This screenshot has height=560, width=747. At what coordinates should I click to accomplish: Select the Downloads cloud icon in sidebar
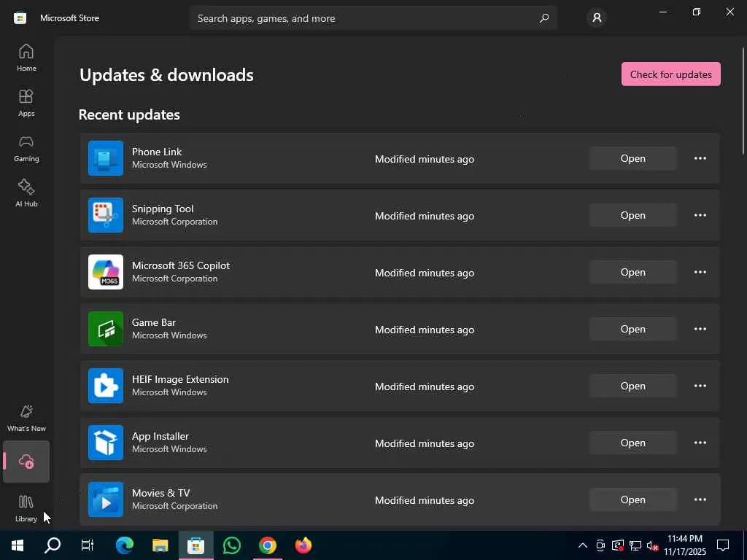pyautogui.click(x=26, y=462)
